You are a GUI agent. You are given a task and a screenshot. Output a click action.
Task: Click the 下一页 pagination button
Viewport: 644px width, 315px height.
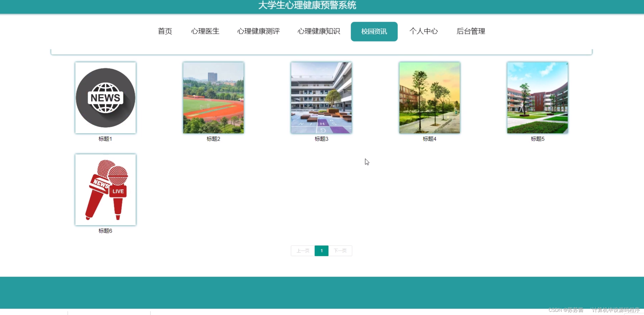tap(340, 251)
